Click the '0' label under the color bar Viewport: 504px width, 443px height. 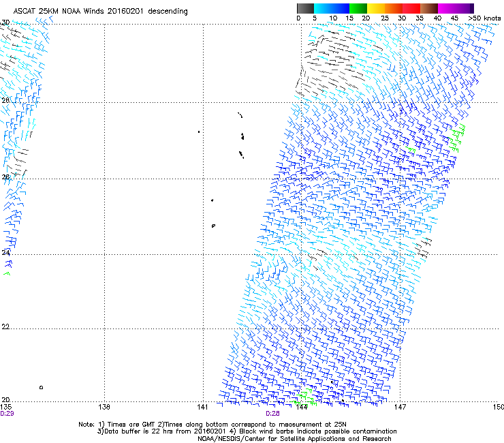pos(298,18)
